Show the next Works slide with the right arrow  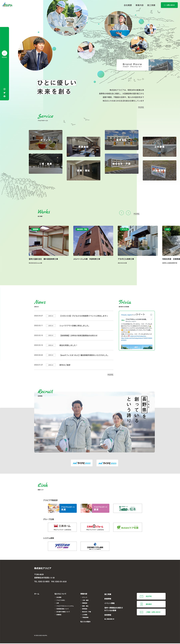(x=128, y=213)
